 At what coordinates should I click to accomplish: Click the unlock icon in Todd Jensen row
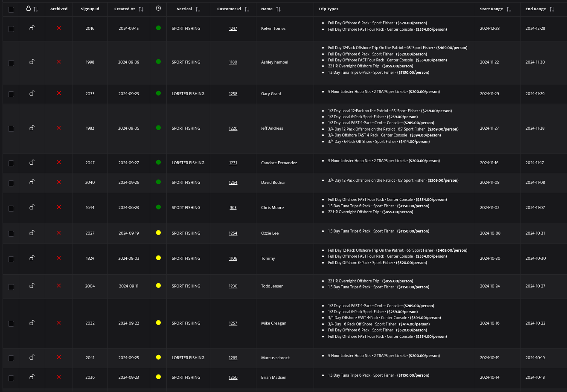point(32,286)
